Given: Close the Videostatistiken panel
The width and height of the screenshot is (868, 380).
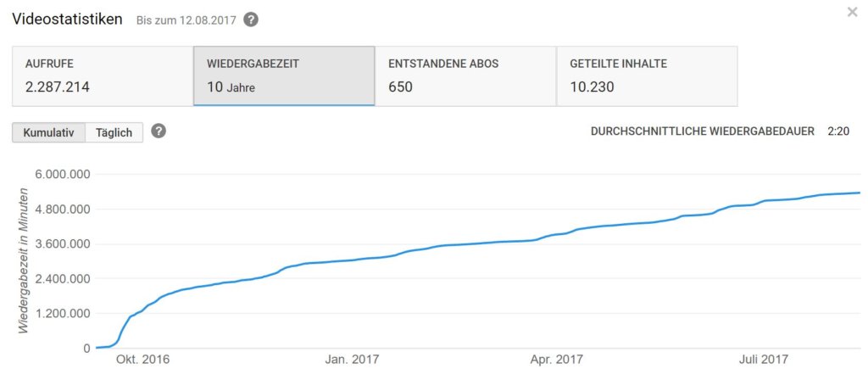Looking at the screenshot, I should 852,12.
